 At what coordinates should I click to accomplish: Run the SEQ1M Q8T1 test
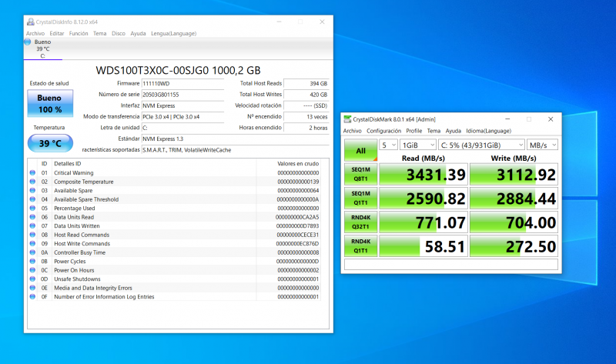[x=360, y=175]
